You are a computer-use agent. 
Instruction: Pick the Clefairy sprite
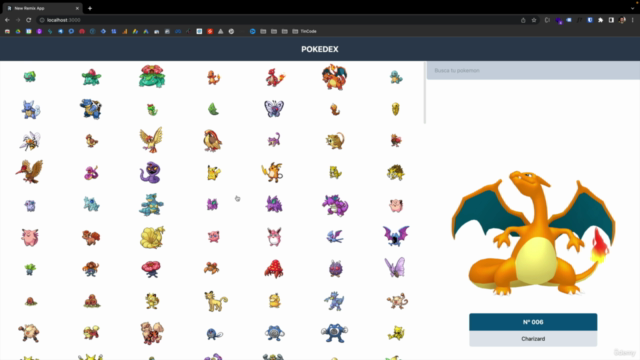click(x=396, y=205)
